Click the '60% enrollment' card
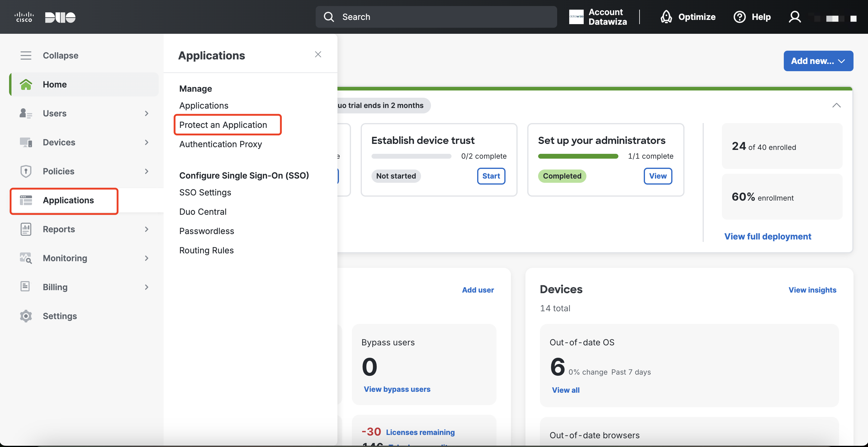 tap(782, 197)
